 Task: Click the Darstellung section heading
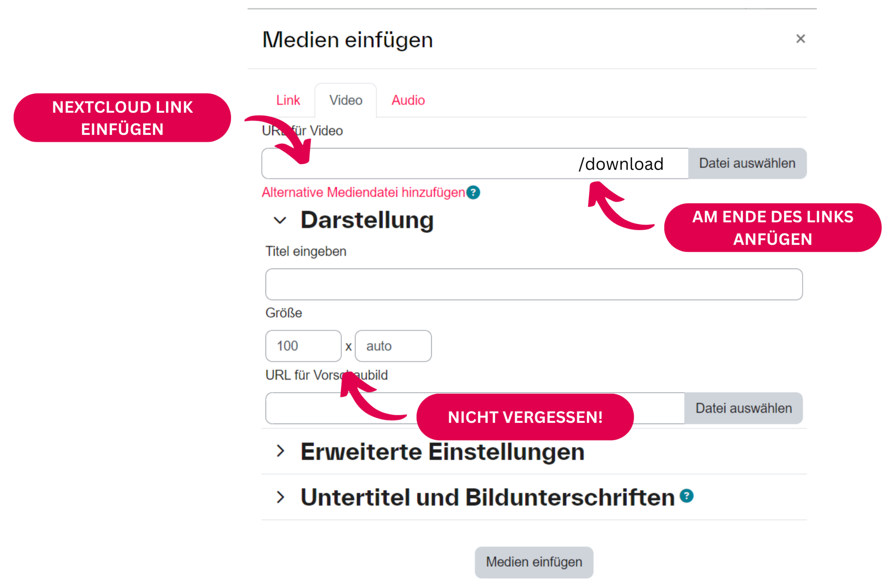click(x=367, y=220)
